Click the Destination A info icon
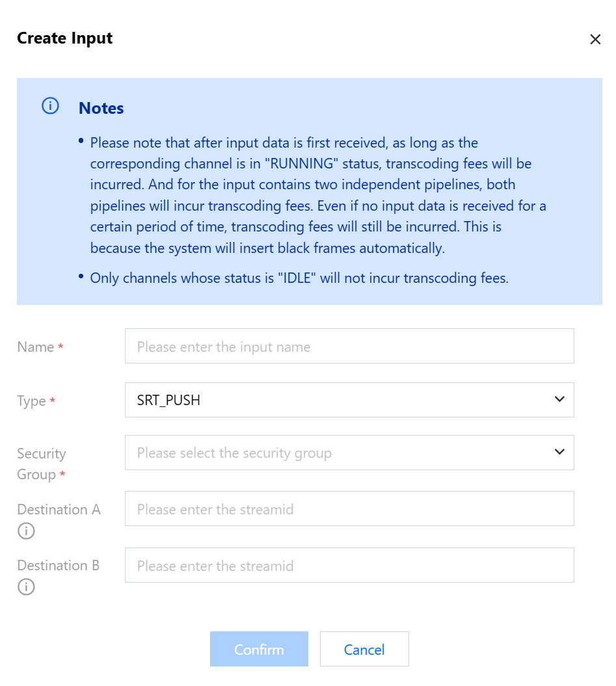 pyautogui.click(x=26, y=531)
